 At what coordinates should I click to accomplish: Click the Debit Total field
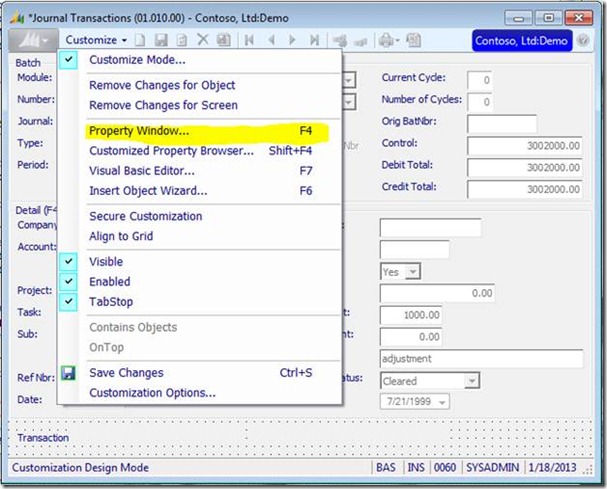pyautogui.click(x=525, y=168)
